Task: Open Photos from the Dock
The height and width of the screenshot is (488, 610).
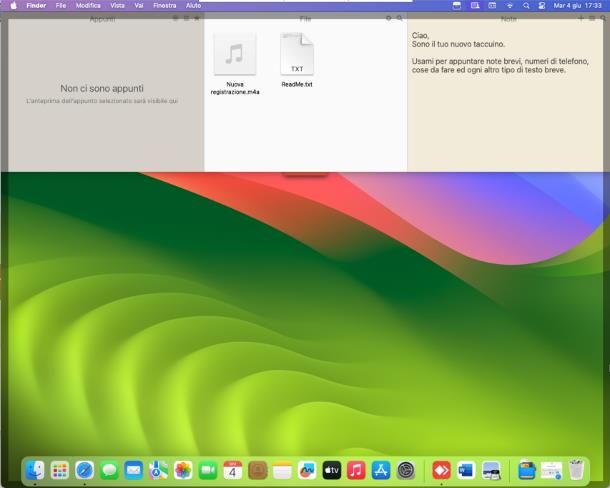Action: pos(183,470)
